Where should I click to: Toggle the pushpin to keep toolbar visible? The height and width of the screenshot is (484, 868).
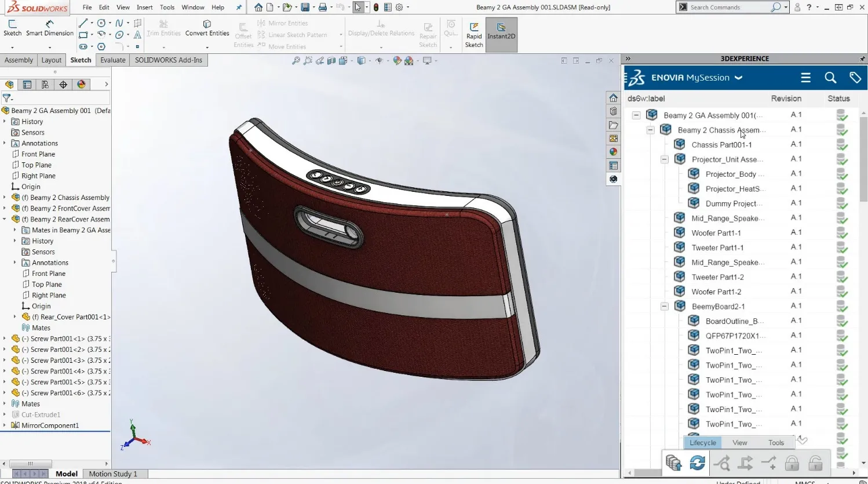pyautogui.click(x=239, y=8)
